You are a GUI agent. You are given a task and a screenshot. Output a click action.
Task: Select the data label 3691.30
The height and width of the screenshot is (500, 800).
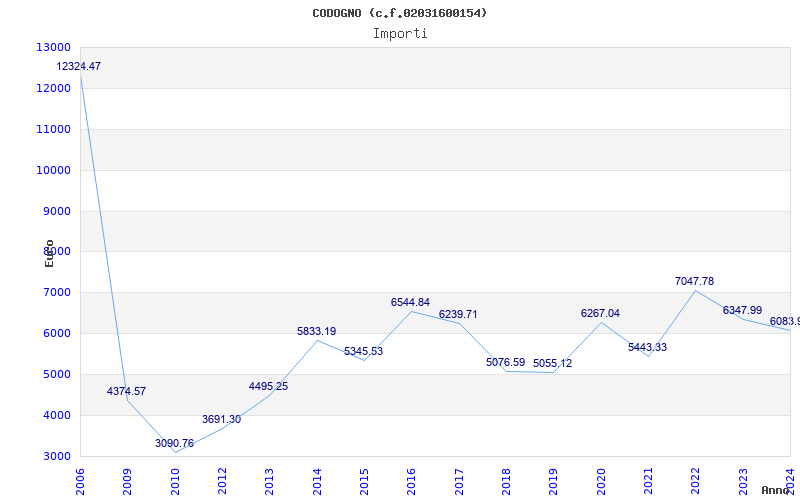click(x=221, y=419)
